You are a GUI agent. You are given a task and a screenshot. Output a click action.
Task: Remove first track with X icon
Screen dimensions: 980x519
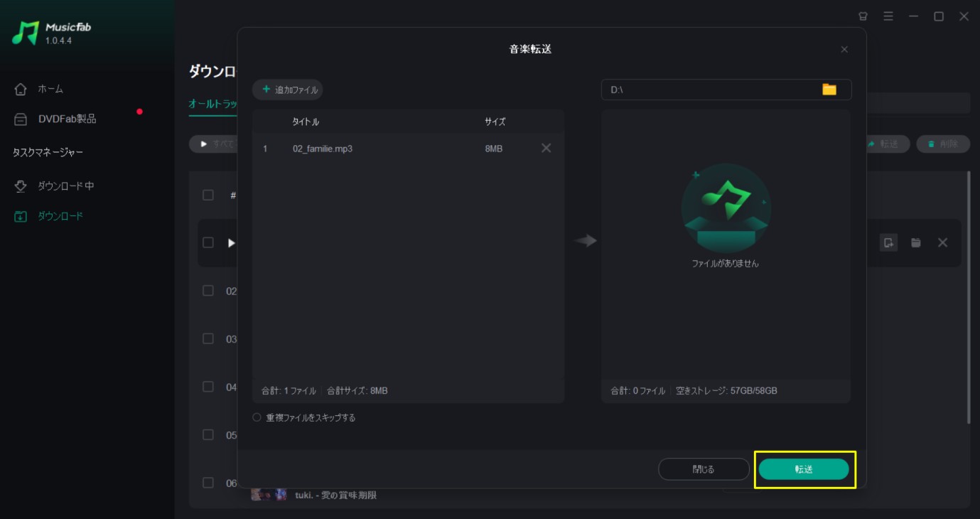click(x=942, y=242)
